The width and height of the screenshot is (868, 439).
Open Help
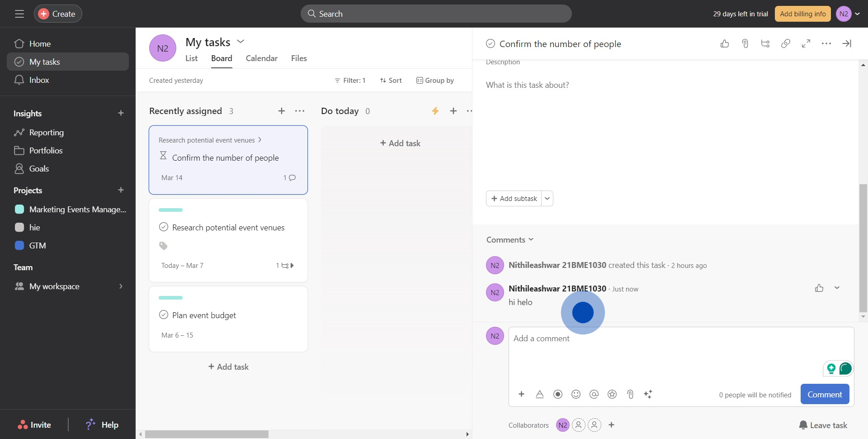[102, 425]
